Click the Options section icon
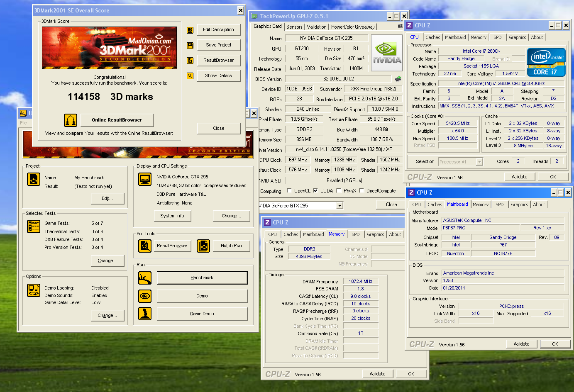The width and height of the screenshot is (574, 392). click(34, 290)
